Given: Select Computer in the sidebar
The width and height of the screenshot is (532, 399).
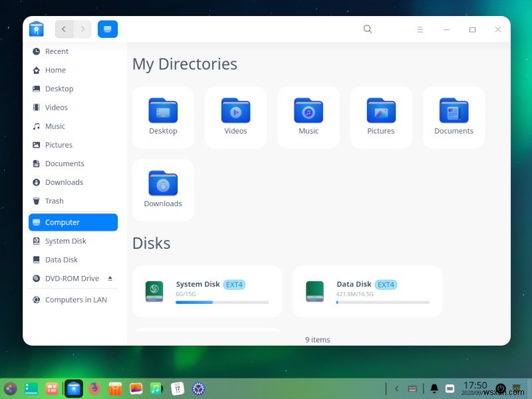Looking at the screenshot, I should coord(62,222).
